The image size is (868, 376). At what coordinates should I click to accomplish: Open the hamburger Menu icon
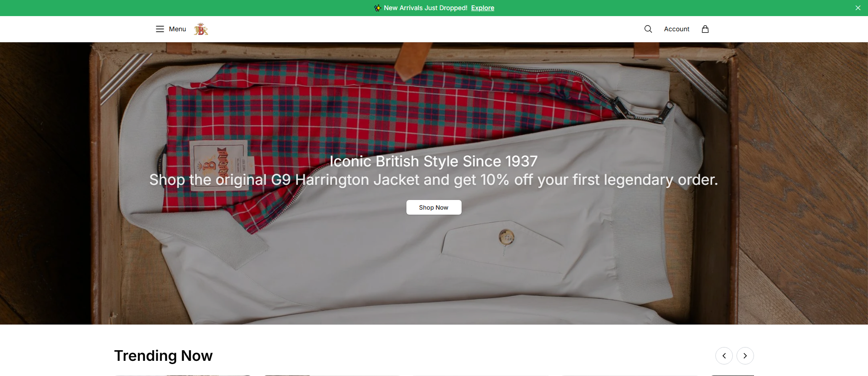point(160,29)
